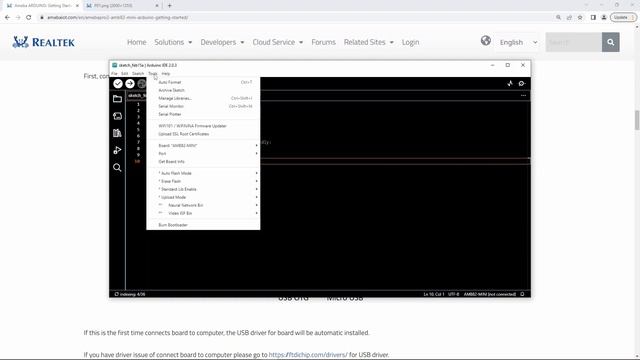Click the notifications bell in IDE status bar
This screenshot has width=640, height=360.
click(x=522, y=294)
